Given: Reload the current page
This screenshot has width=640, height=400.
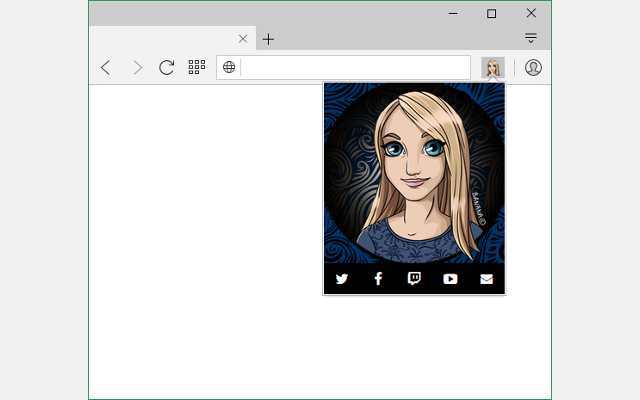Looking at the screenshot, I should pos(167,67).
